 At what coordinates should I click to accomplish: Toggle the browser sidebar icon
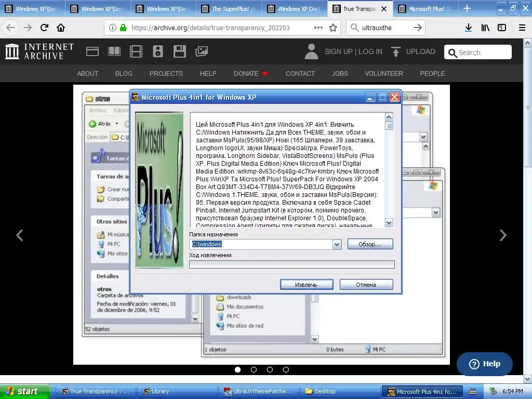[502, 28]
